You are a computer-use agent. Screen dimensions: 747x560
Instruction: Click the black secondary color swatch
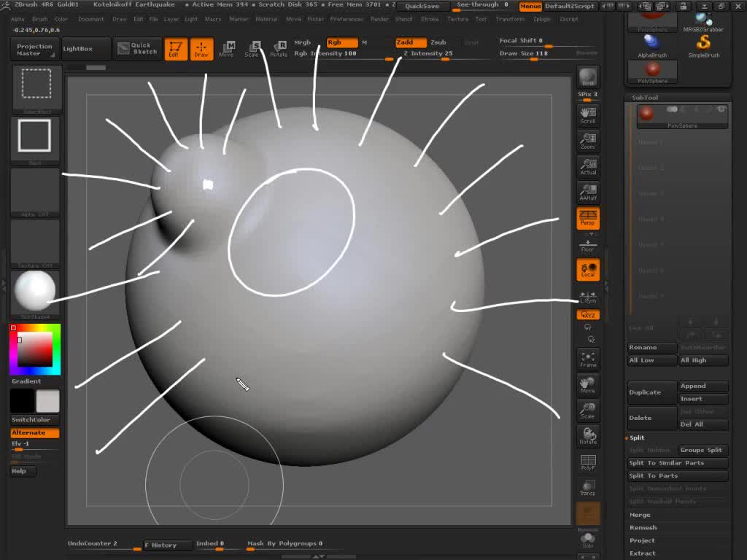tap(22, 400)
